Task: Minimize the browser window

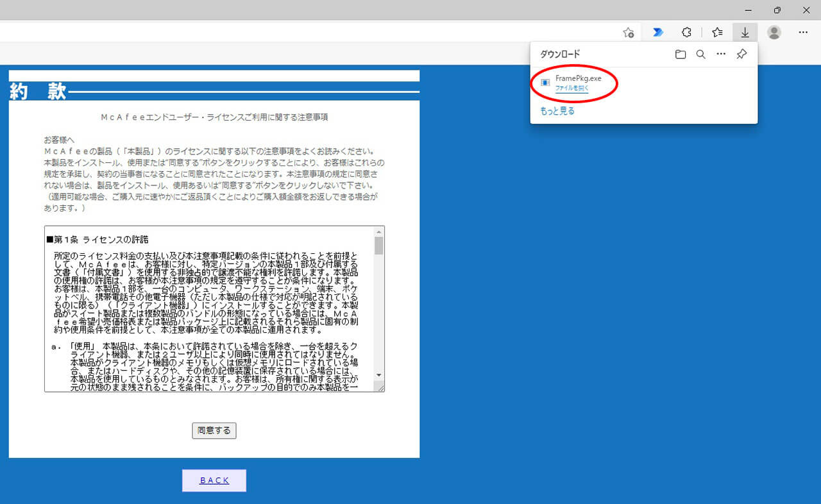Action: (748, 10)
